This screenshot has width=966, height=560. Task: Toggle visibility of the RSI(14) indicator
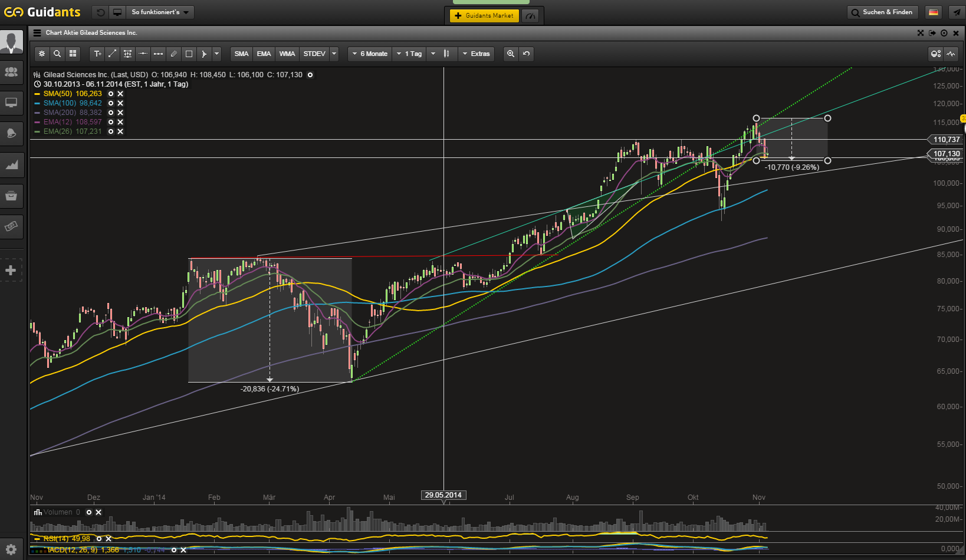tap(99, 539)
